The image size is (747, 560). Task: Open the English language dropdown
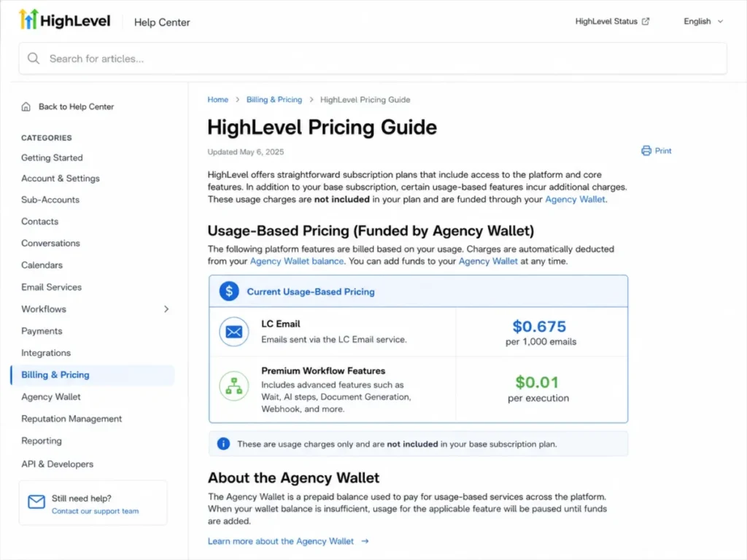tap(703, 21)
